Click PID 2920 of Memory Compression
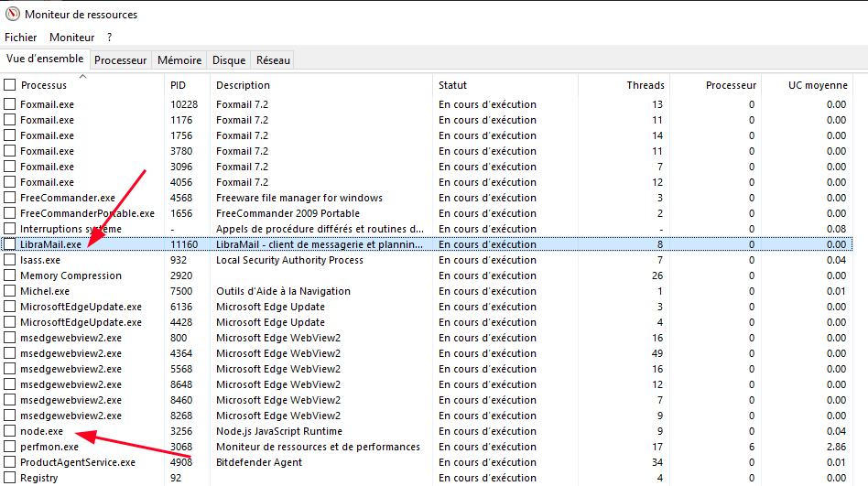 181,275
